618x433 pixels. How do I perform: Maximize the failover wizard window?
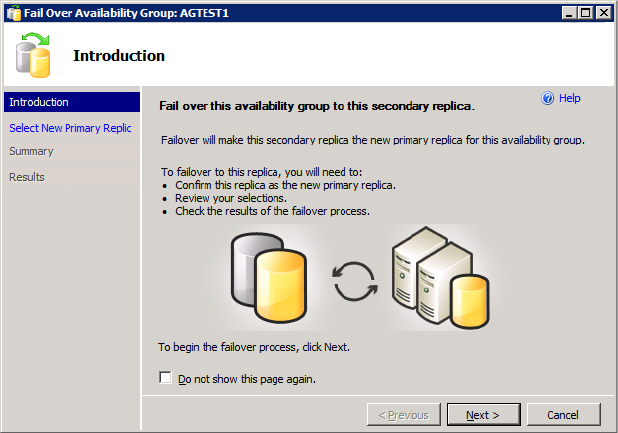(x=586, y=12)
